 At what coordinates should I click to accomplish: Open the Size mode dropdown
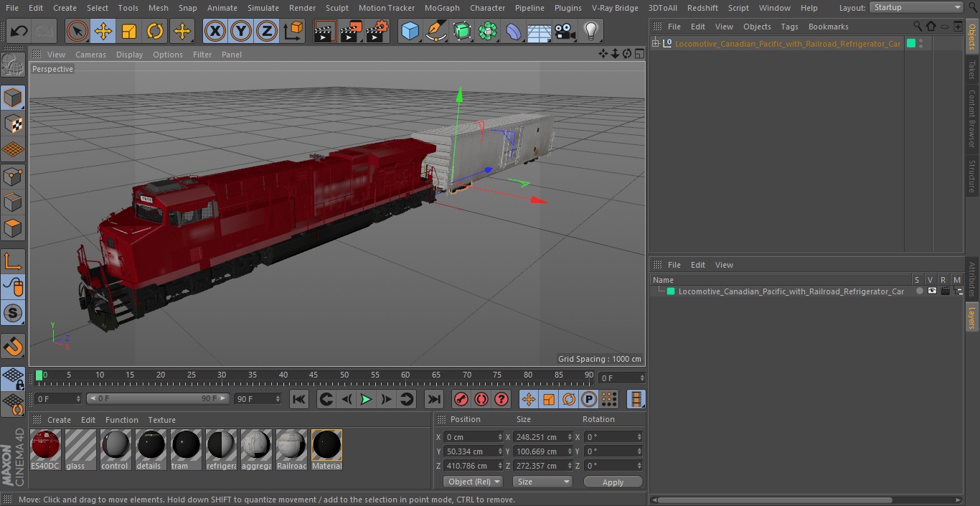click(x=542, y=482)
